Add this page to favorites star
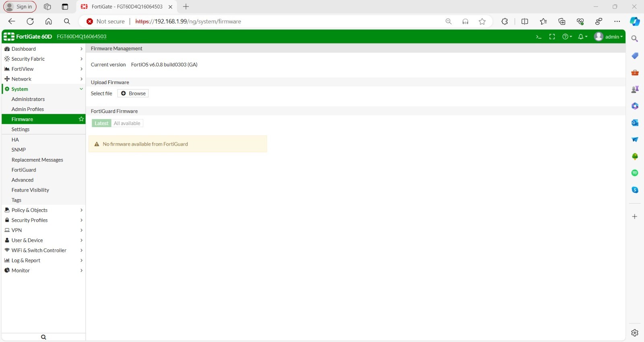This screenshot has width=644, height=342. pos(482,21)
